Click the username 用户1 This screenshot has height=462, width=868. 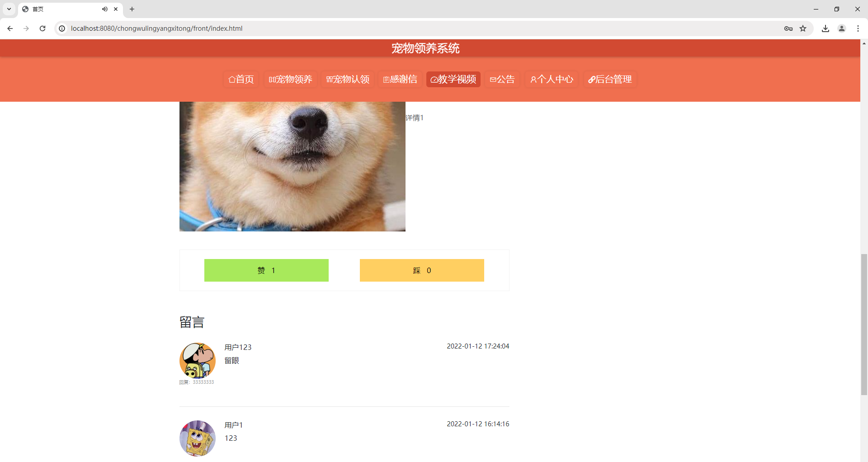tap(234, 425)
